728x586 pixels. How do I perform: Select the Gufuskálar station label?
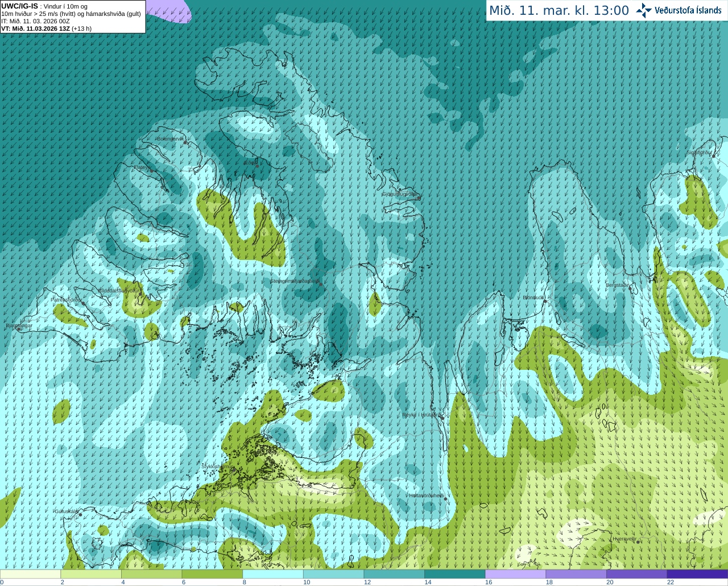[66, 511]
